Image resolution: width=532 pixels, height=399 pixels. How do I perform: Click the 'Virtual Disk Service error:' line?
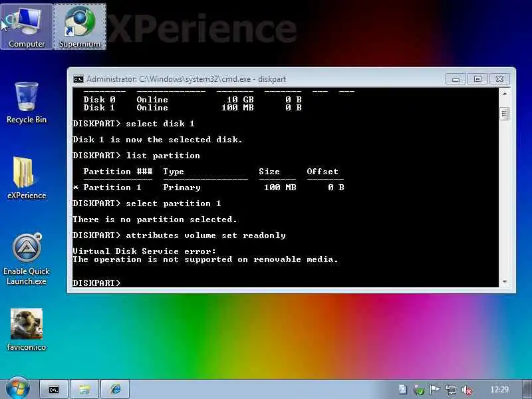coord(144,251)
